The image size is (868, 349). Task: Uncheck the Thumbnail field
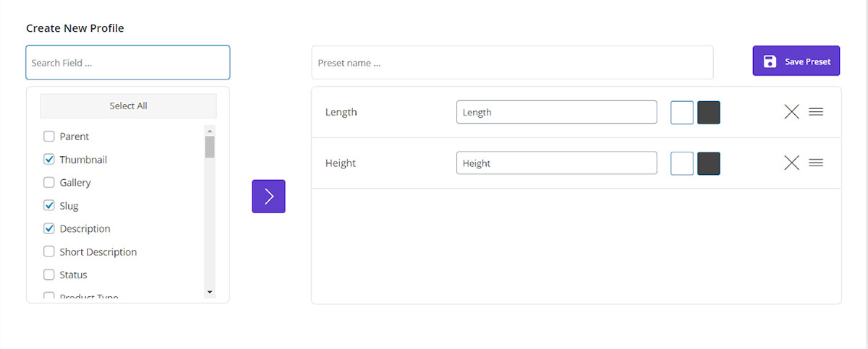click(x=49, y=160)
